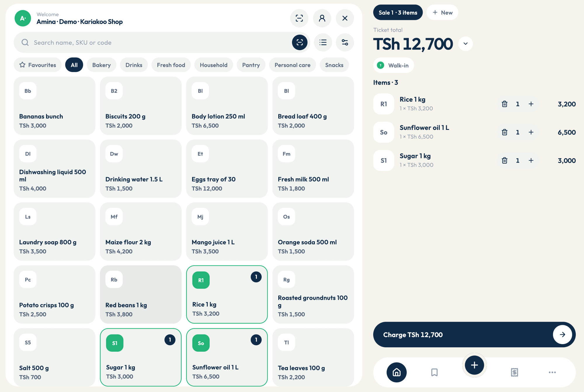Open the filter settings sliders icon
Screen dimensions: 584x392
pos(345,43)
